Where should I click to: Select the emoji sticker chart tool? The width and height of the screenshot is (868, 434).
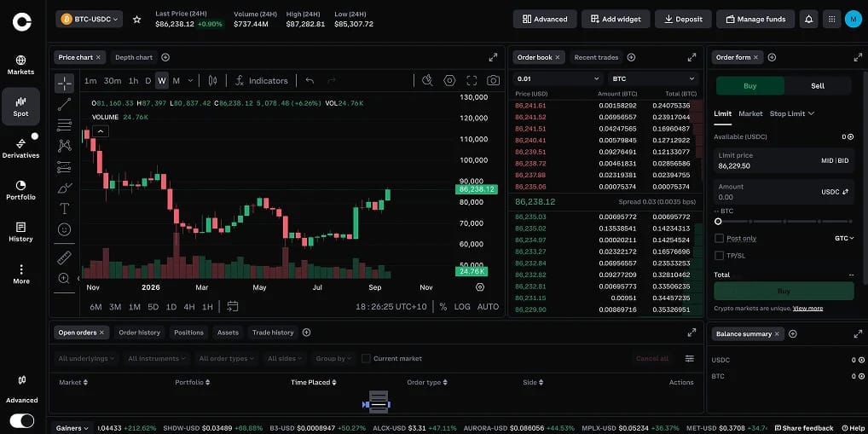[64, 229]
